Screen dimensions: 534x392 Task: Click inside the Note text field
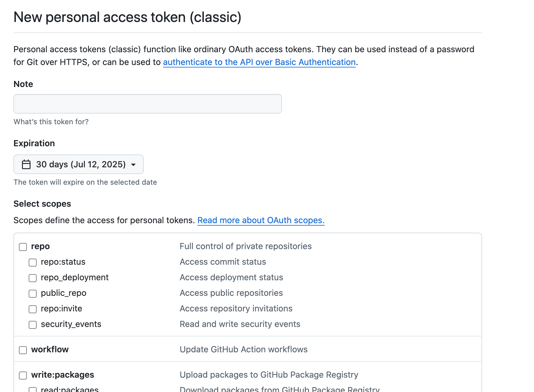(x=148, y=104)
